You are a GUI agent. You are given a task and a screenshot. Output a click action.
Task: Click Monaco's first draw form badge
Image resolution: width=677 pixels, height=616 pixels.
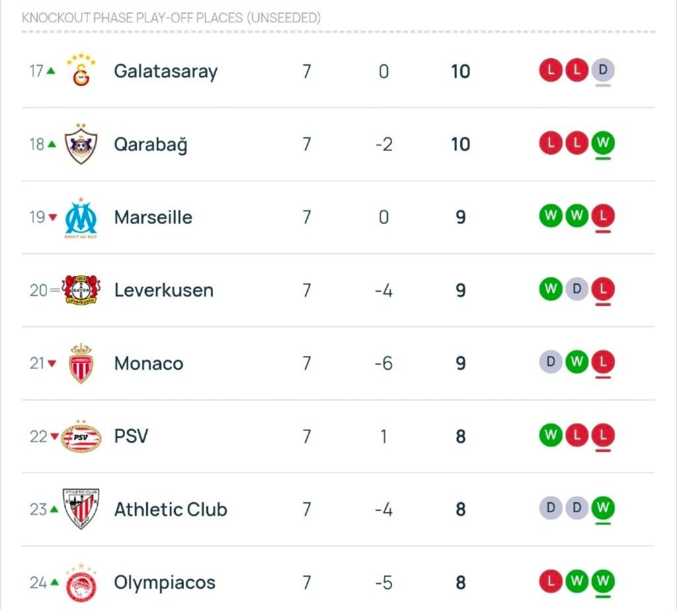point(551,362)
